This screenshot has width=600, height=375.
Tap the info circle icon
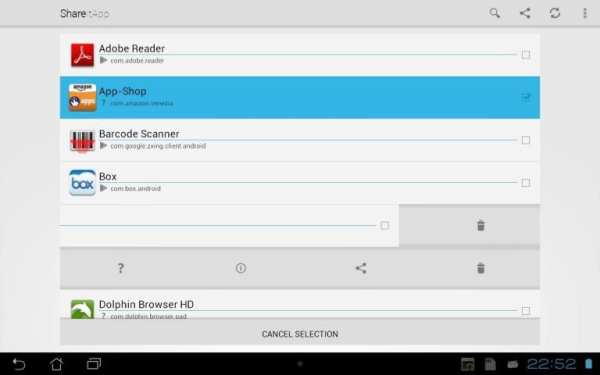(241, 268)
